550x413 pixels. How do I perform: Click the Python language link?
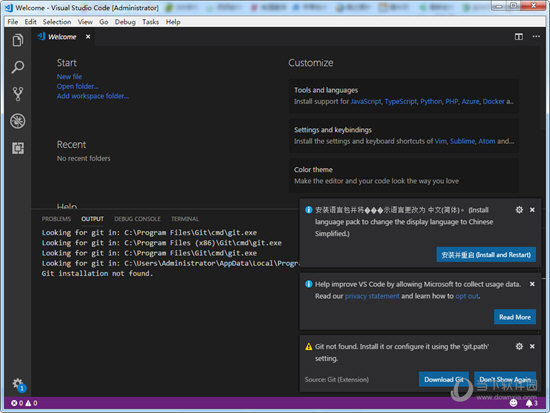431,101
